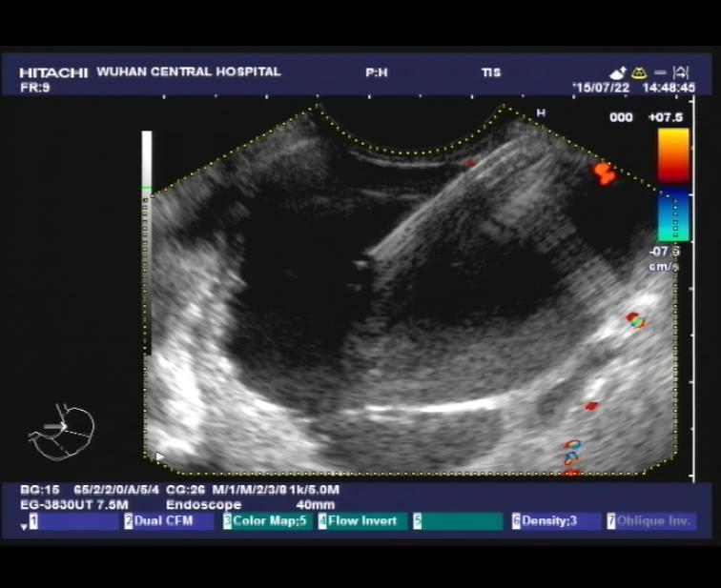Screen dimensions: 721x588
Task: Click the H orientation marker
Action: coord(541,113)
